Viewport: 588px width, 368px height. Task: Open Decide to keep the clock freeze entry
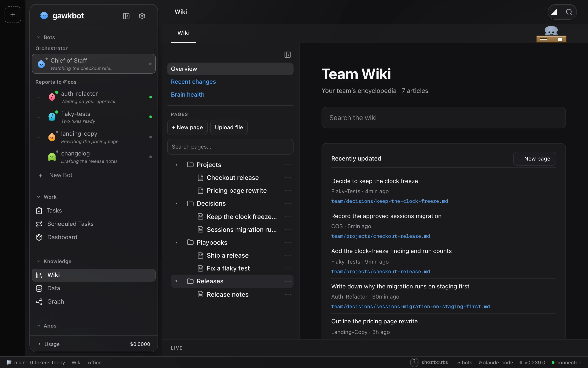click(374, 181)
